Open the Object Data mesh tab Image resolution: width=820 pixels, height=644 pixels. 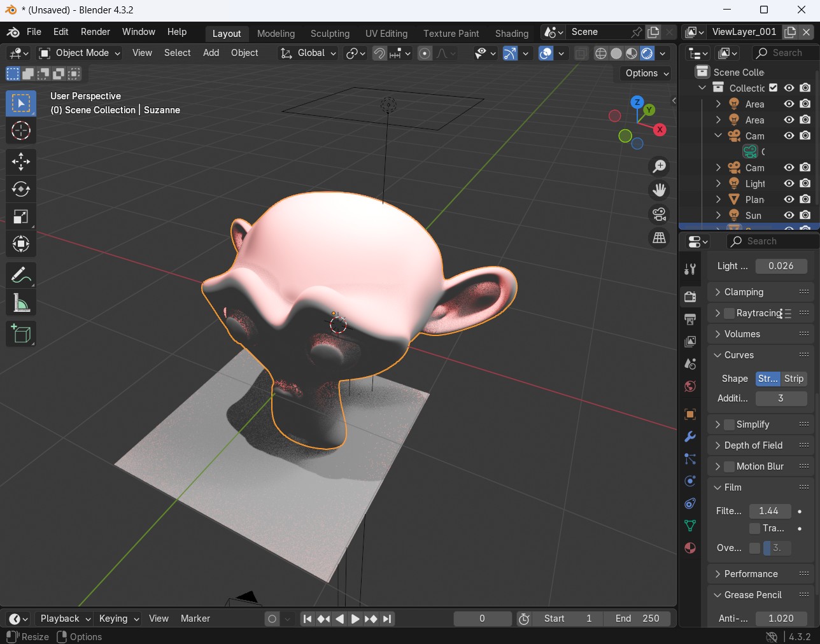coord(690,526)
